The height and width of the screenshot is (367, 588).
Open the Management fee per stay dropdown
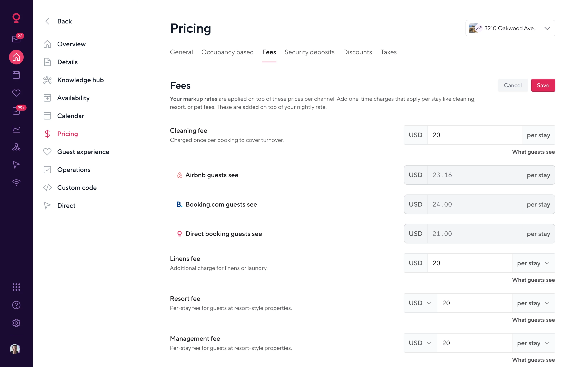click(x=533, y=343)
